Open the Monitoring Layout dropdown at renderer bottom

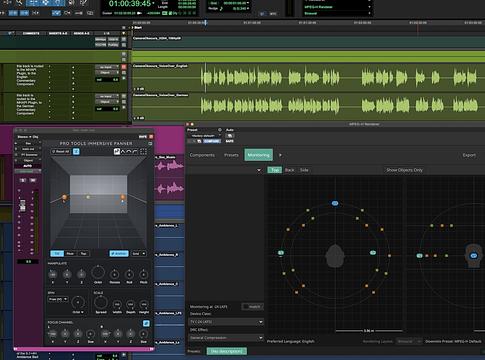[408, 341]
